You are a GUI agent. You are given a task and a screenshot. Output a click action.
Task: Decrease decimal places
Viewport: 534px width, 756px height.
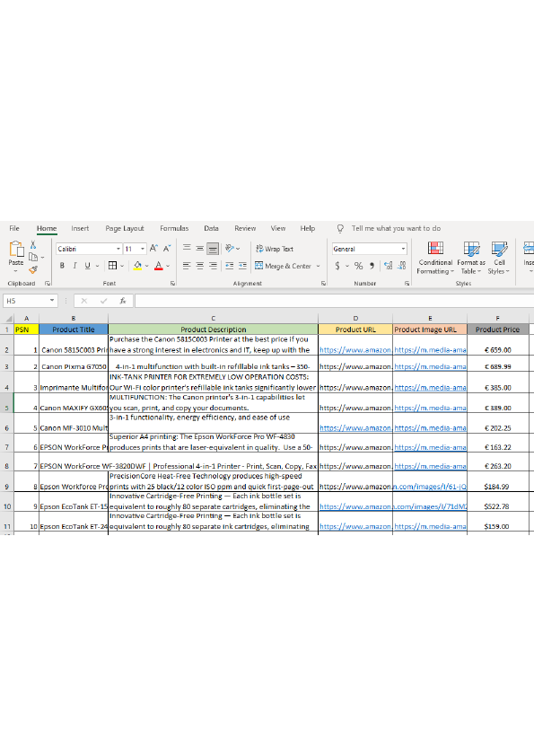(x=402, y=266)
